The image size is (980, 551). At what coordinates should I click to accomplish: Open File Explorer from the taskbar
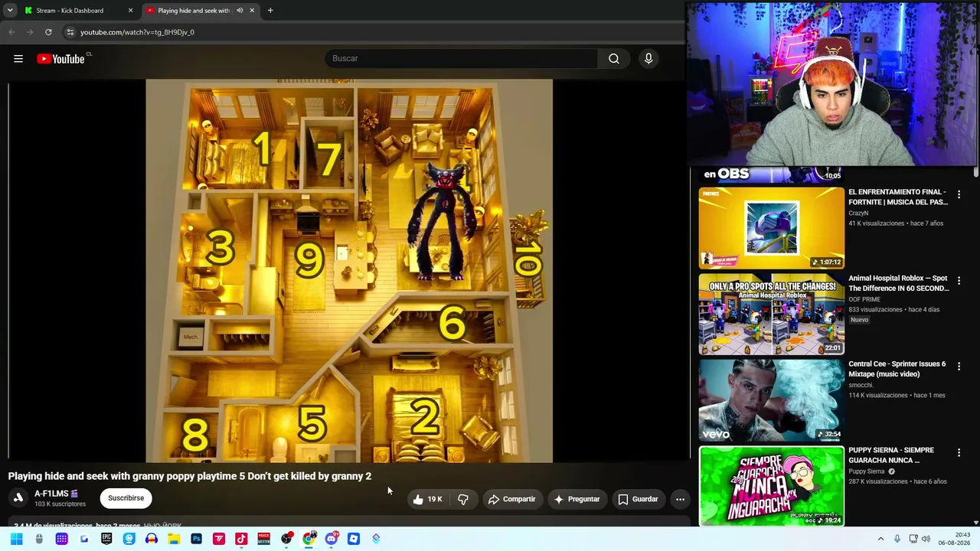174,539
